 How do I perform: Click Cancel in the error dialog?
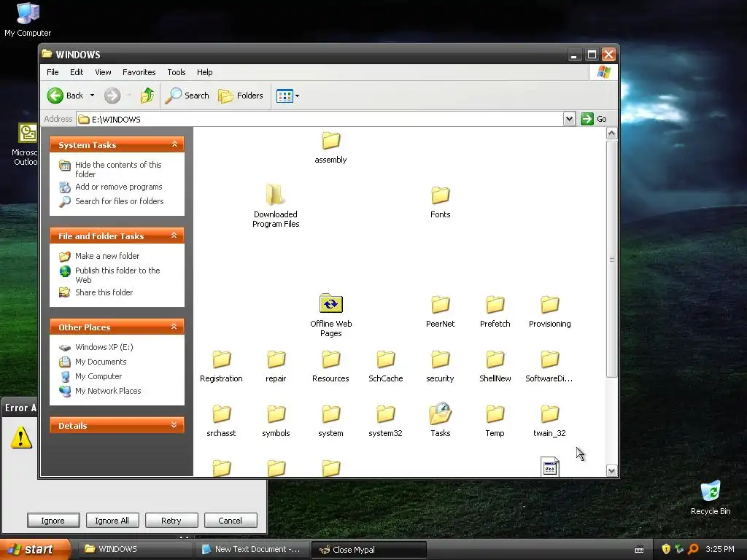(x=230, y=521)
